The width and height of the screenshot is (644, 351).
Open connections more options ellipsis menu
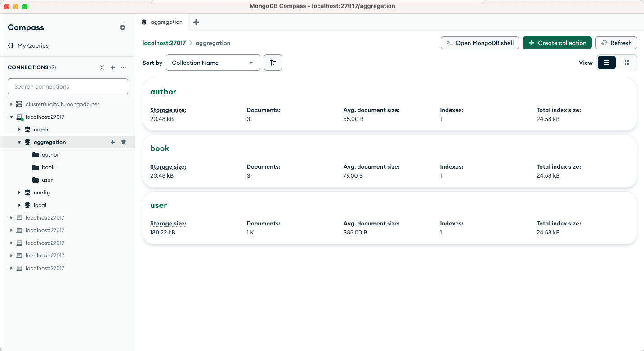pos(124,67)
